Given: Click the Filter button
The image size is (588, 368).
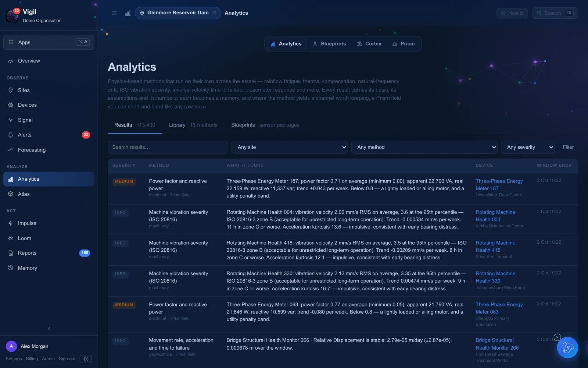Looking at the screenshot, I should tap(568, 147).
